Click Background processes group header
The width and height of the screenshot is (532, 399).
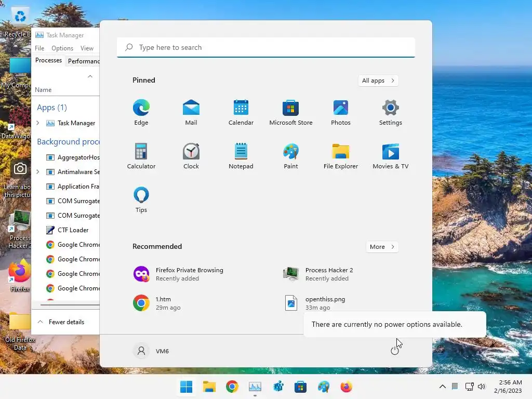[x=68, y=141]
